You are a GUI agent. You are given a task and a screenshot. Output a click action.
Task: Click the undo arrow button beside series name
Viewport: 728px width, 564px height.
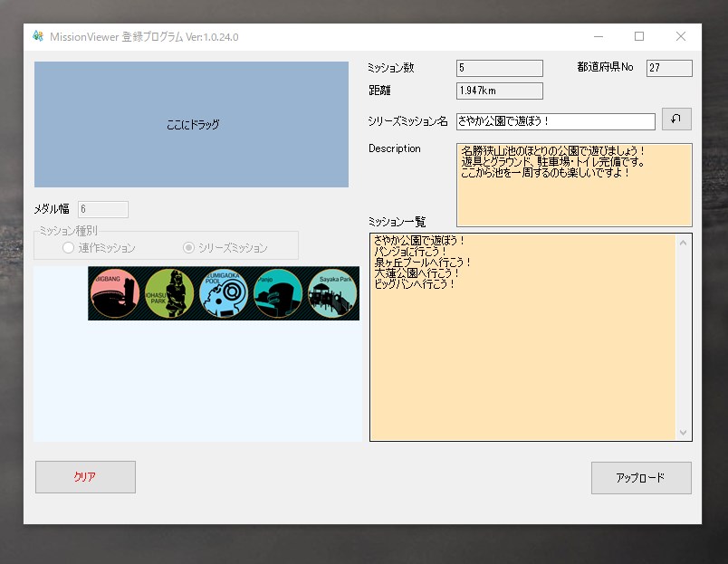click(676, 119)
